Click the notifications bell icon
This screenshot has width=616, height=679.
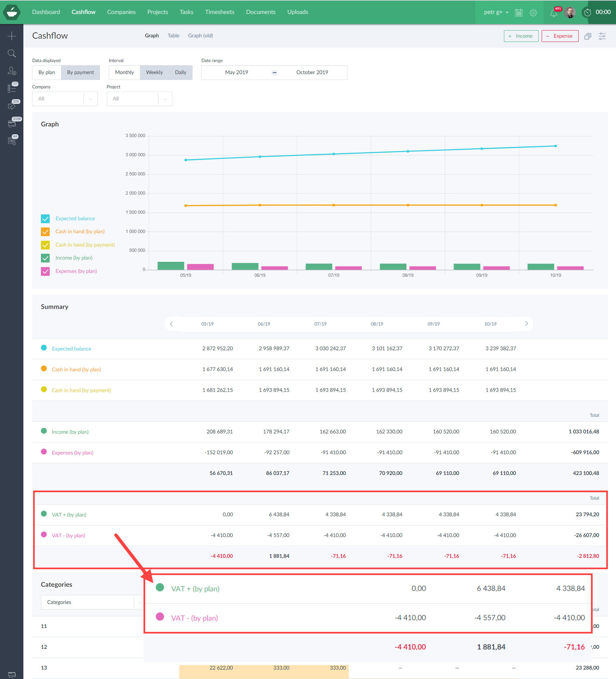(x=553, y=13)
